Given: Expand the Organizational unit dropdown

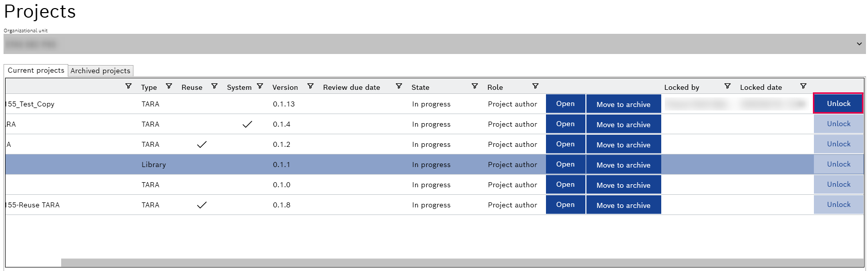Looking at the screenshot, I should 859,44.
